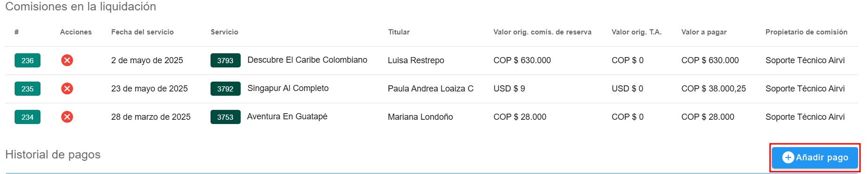Open service badge 3792

[225, 89]
